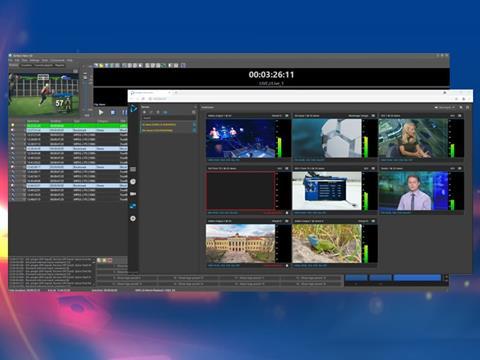Open the camera icon in the sidebar

133,194
